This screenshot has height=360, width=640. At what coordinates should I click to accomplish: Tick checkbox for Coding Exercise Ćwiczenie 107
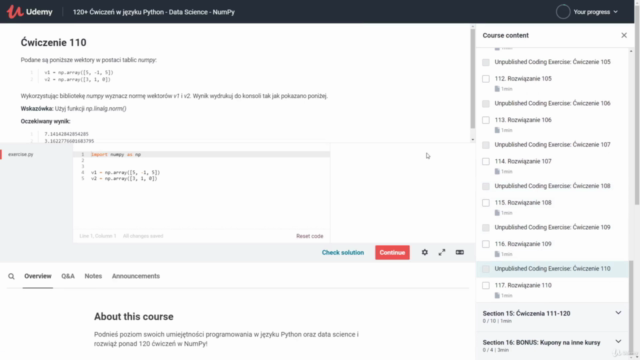[x=486, y=145]
